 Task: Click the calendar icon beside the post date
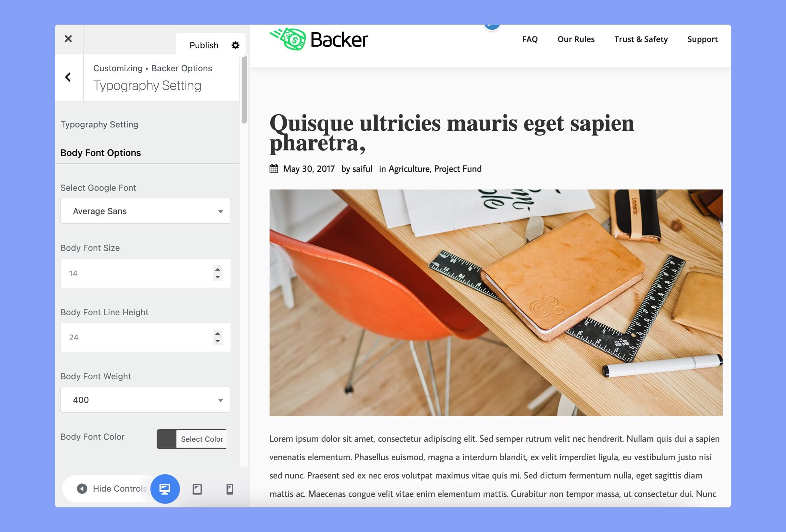[273, 168]
